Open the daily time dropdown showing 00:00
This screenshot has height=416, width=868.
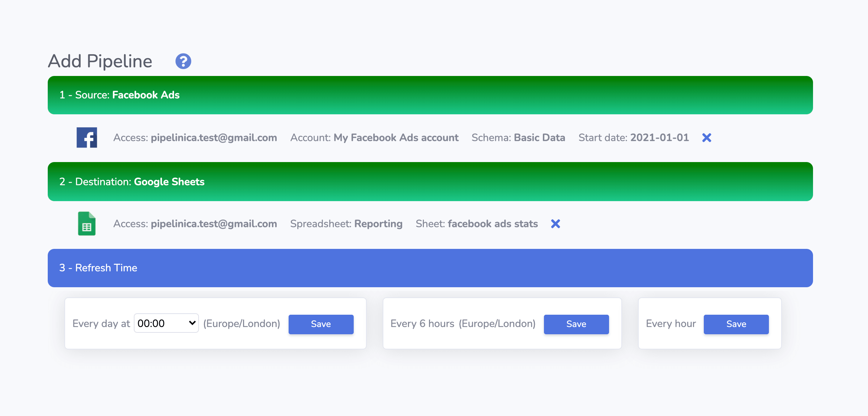166,323
